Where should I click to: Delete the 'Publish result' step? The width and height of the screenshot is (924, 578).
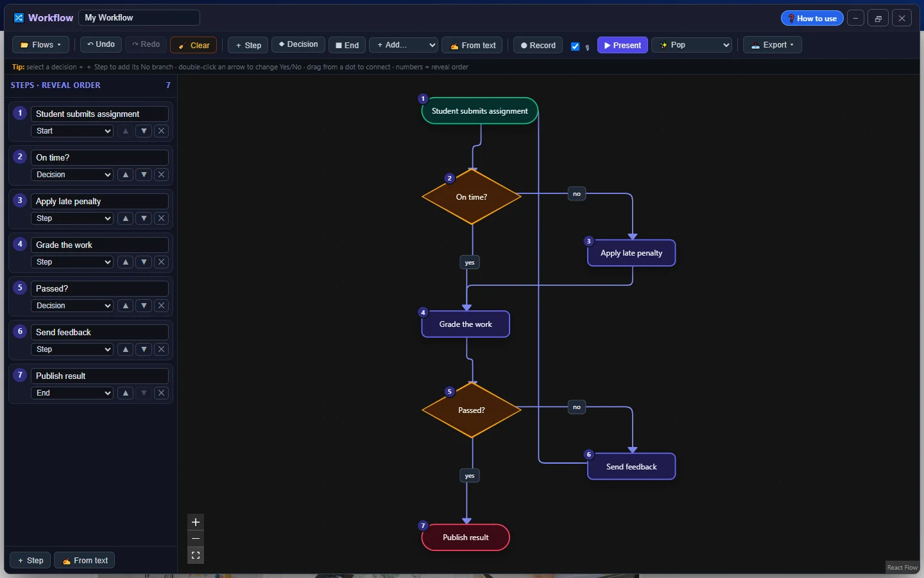click(x=162, y=393)
